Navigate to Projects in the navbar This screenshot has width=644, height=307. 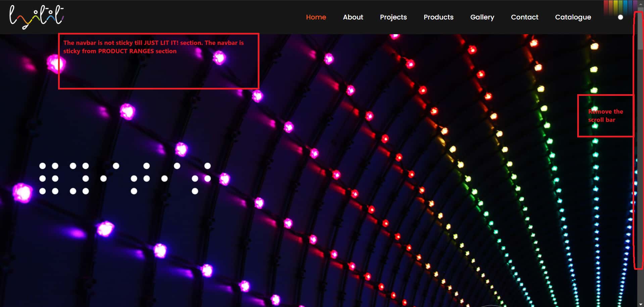[393, 17]
